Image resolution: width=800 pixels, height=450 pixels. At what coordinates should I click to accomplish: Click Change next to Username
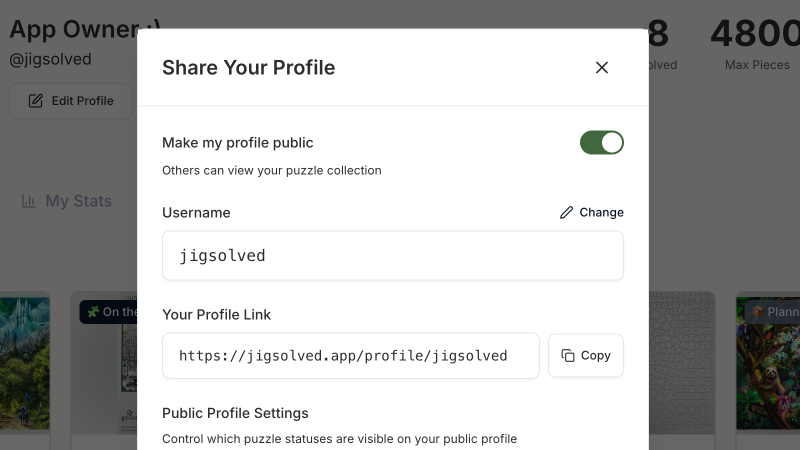click(591, 212)
